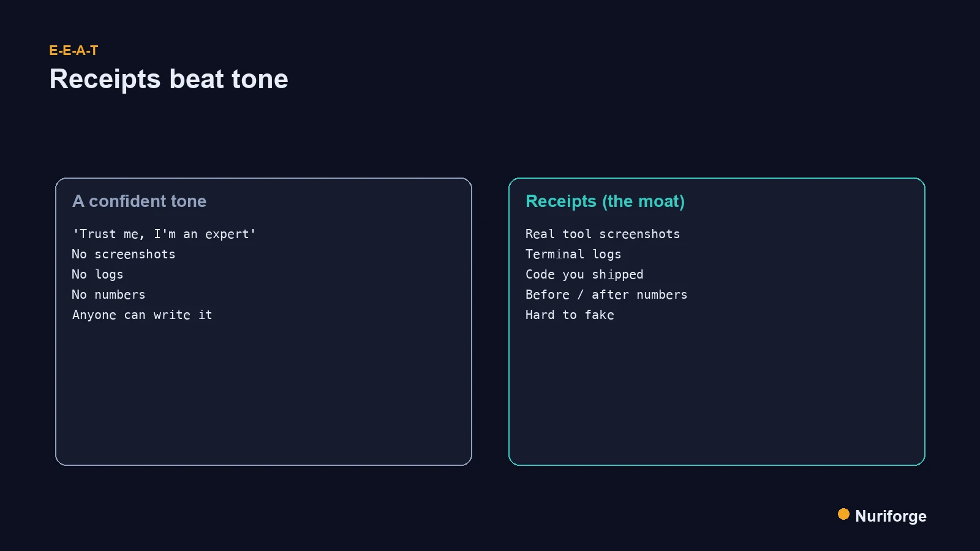Click the 'Trust me, I'm an expert' line
The height and width of the screenshot is (551, 980).
click(164, 234)
